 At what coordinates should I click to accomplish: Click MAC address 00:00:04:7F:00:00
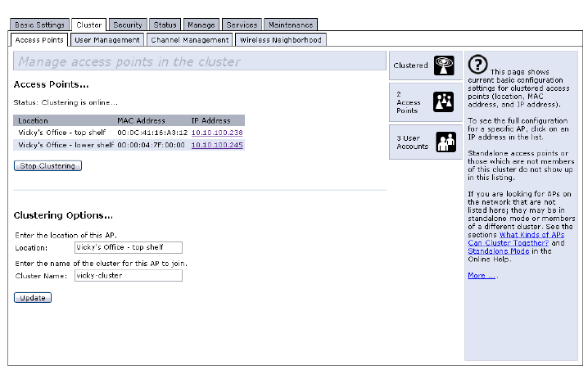point(152,145)
